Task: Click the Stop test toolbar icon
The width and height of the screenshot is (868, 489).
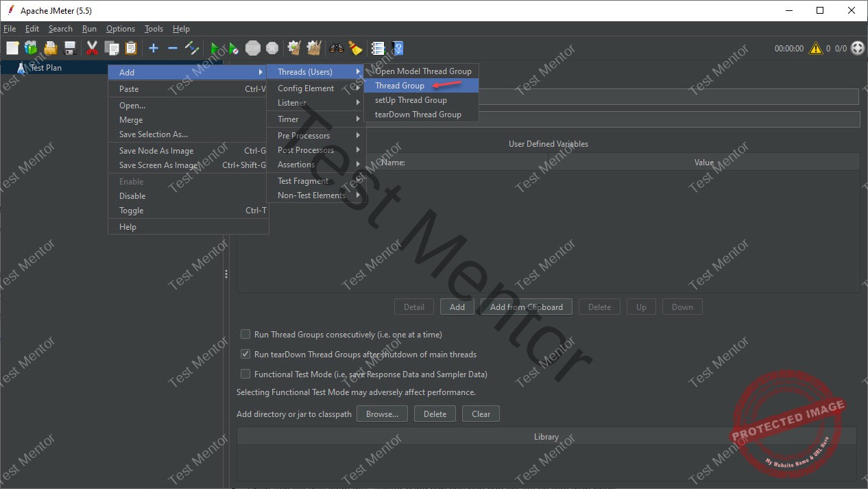Action: pos(253,48)
